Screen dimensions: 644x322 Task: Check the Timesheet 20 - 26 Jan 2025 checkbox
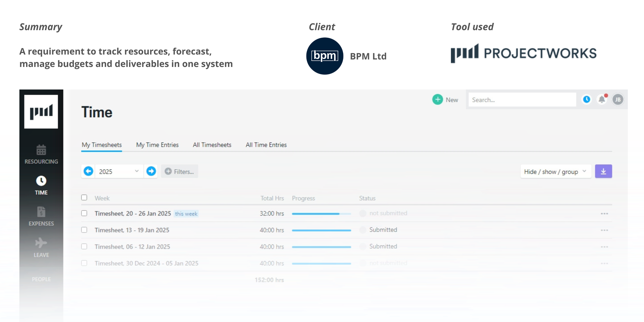84,213
